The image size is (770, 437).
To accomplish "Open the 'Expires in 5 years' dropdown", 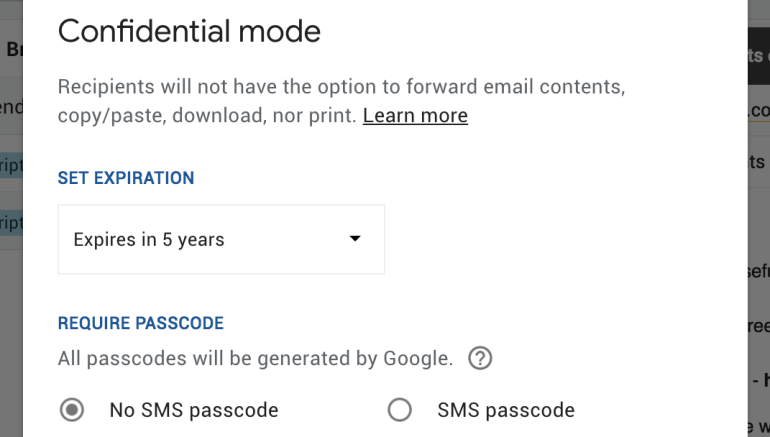I will click(221, 240).
